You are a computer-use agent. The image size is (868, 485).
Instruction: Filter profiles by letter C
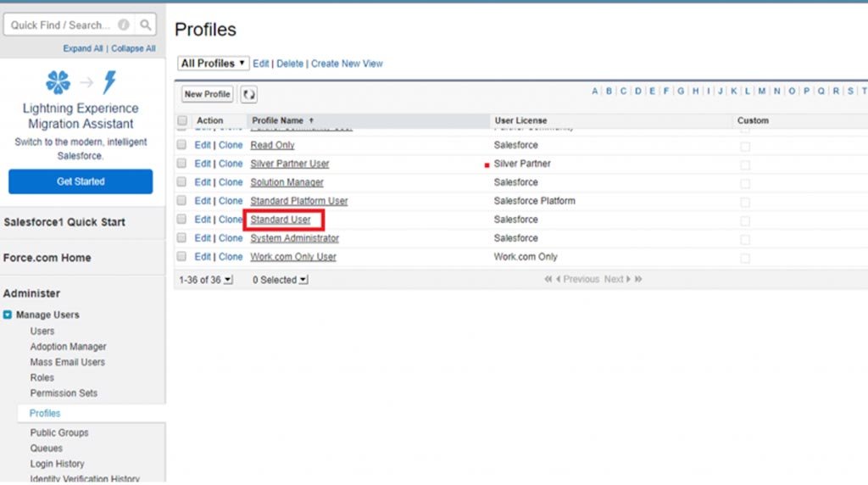tap(623, 91)
